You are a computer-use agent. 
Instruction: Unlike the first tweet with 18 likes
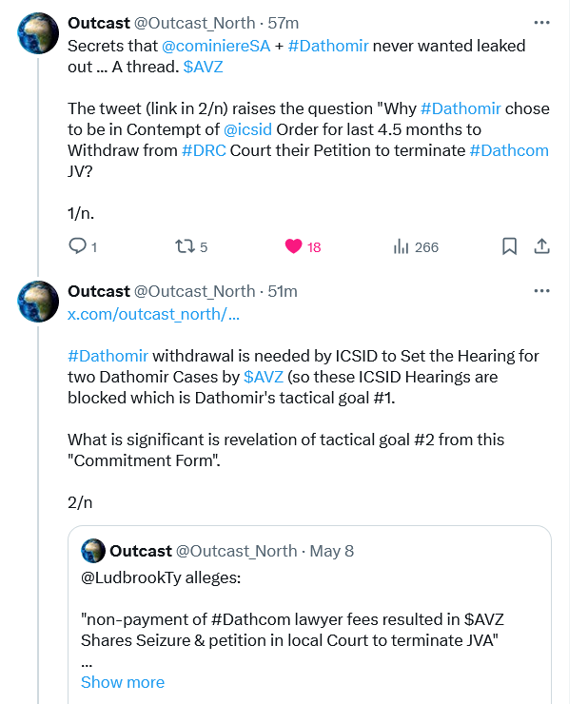[x=303, y=246]
